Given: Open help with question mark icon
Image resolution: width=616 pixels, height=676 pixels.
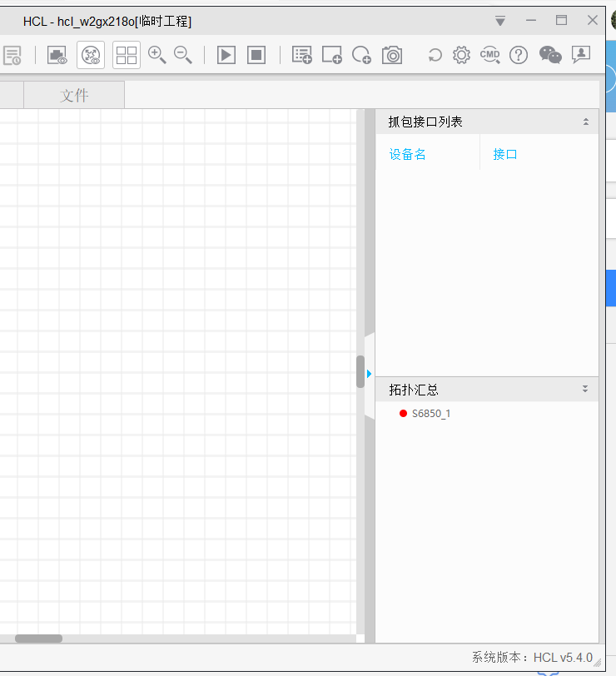Looking at the screenshot, I should point(519,55).
